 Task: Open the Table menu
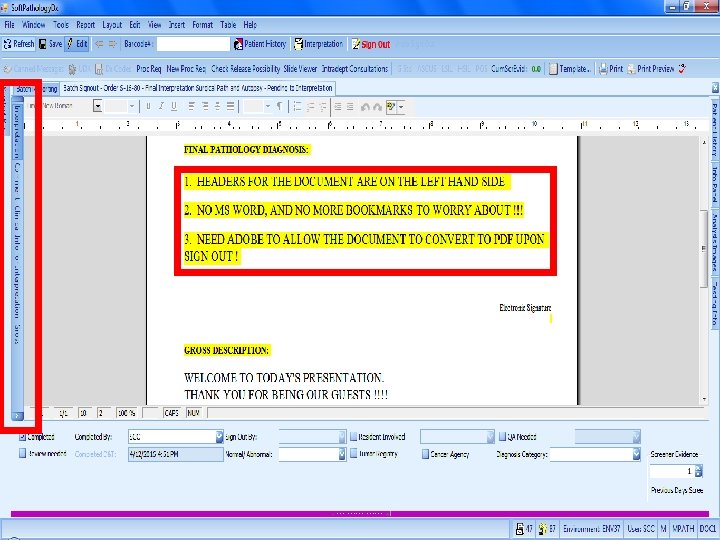pos(228,25)
